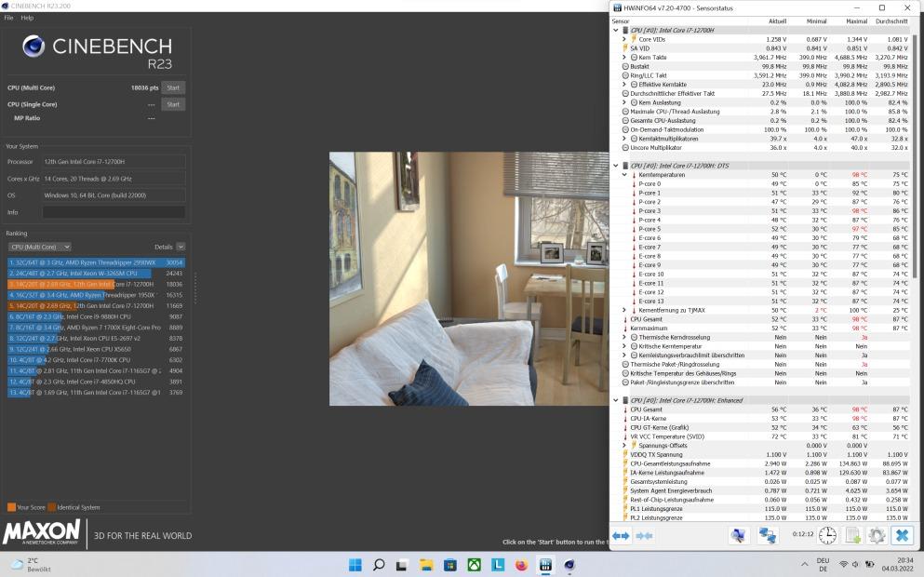
Task: Click the rendered room image in Cinebench
Action: (469, 279)
